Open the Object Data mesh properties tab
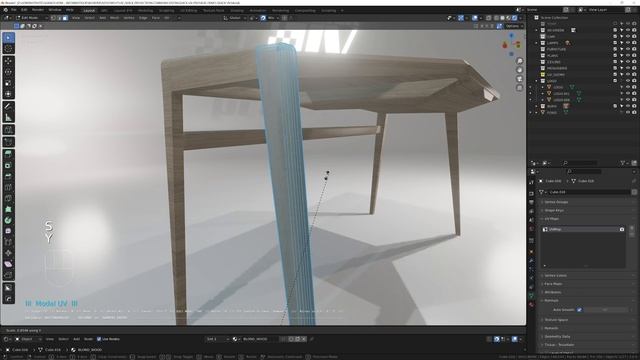This screenshot has height=360, width=640. point(531,296)
